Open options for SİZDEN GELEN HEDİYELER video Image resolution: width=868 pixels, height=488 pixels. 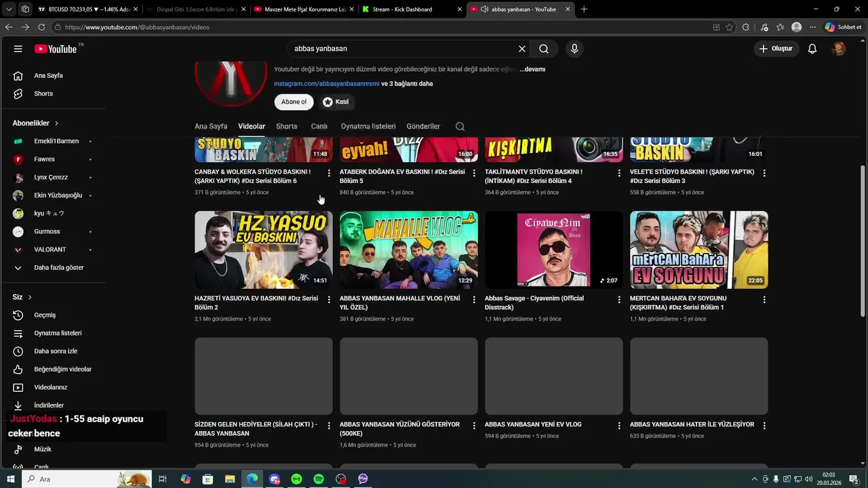[329, 426]
